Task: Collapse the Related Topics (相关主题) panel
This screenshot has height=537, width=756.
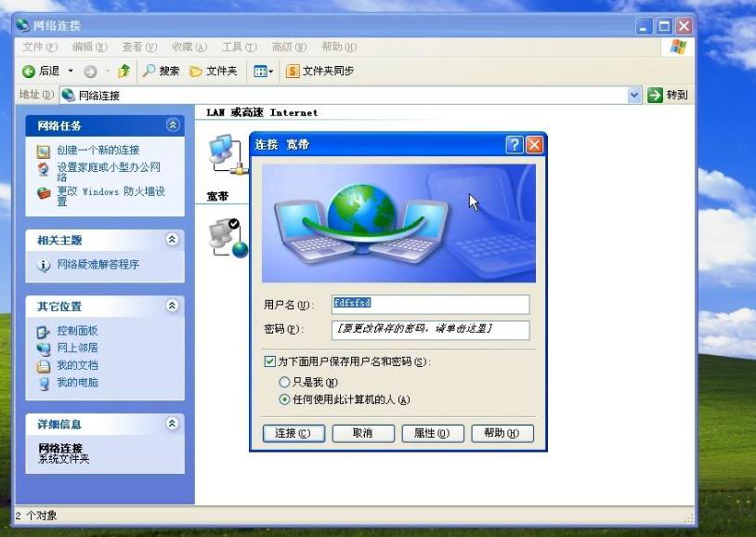Action: click(x=172, y=240)
